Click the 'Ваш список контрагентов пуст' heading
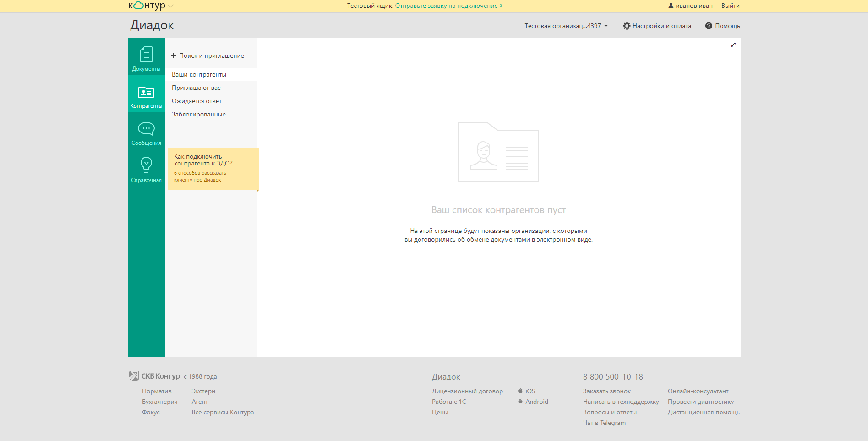 [498, 210]
